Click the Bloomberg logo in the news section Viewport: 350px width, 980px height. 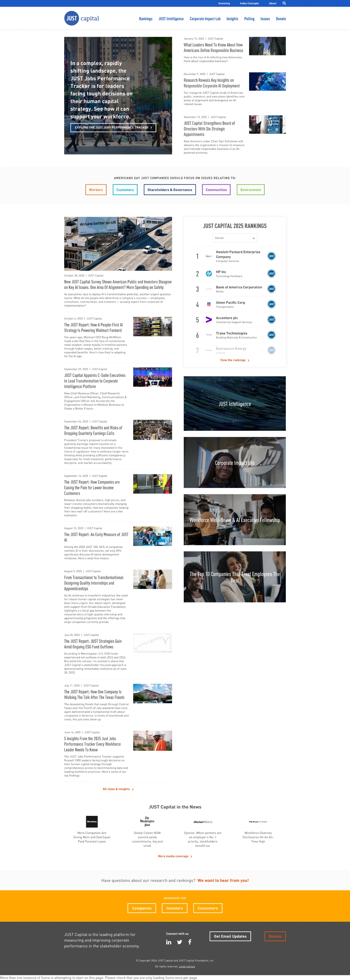pyautogui.click(x=92, y=821)
